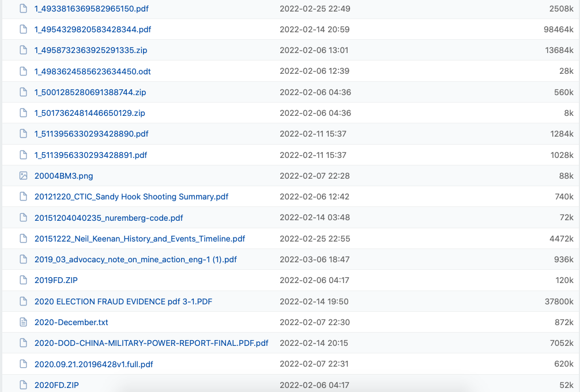Open 2020-DOD-CHINA-MILITARY-POWER-REPORT-FINAL.PDF.pdf
The width and height of the screenshot is (580, 392).
(x=151, y=343)
